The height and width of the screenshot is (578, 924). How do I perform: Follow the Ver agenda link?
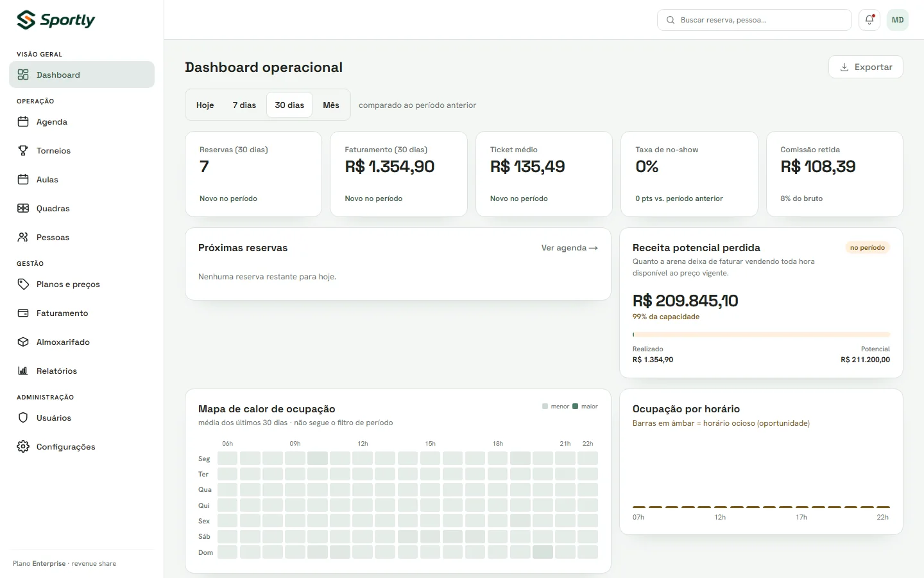click(x=570, y=248)
